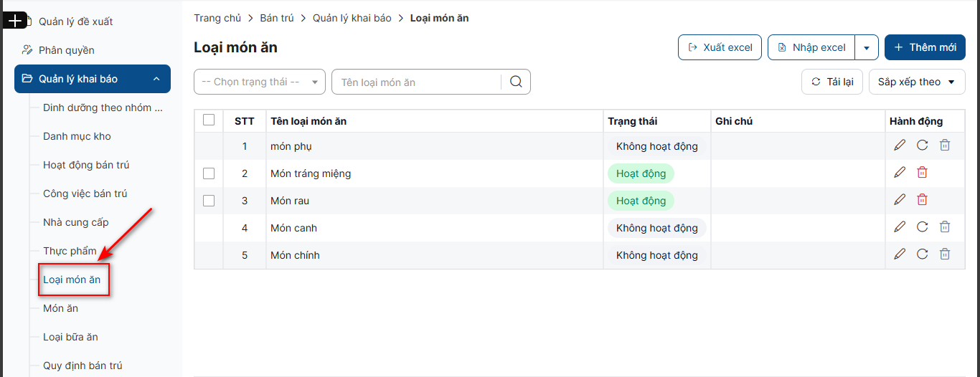Click red trash icon for Món rau
980x377 pixels.
click(923, 200)
